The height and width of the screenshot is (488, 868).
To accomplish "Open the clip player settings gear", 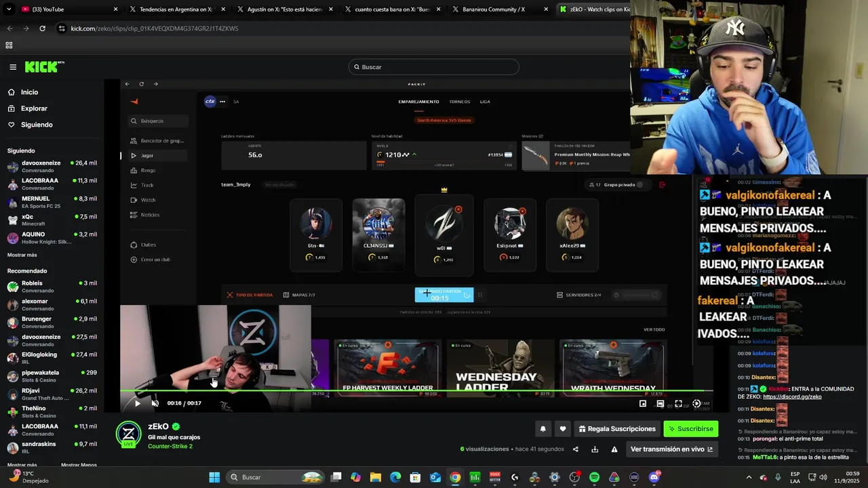I will tap(696, 403).
